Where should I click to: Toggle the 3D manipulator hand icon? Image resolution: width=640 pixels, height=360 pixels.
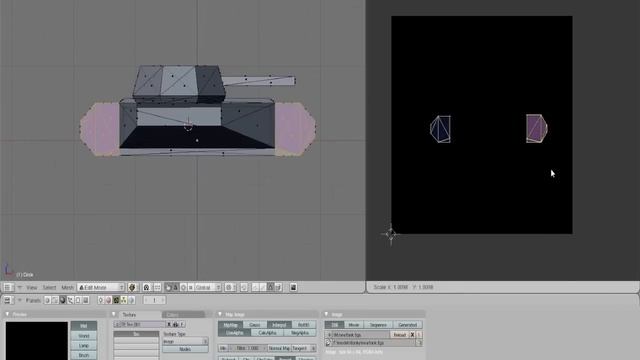[168, 287]
